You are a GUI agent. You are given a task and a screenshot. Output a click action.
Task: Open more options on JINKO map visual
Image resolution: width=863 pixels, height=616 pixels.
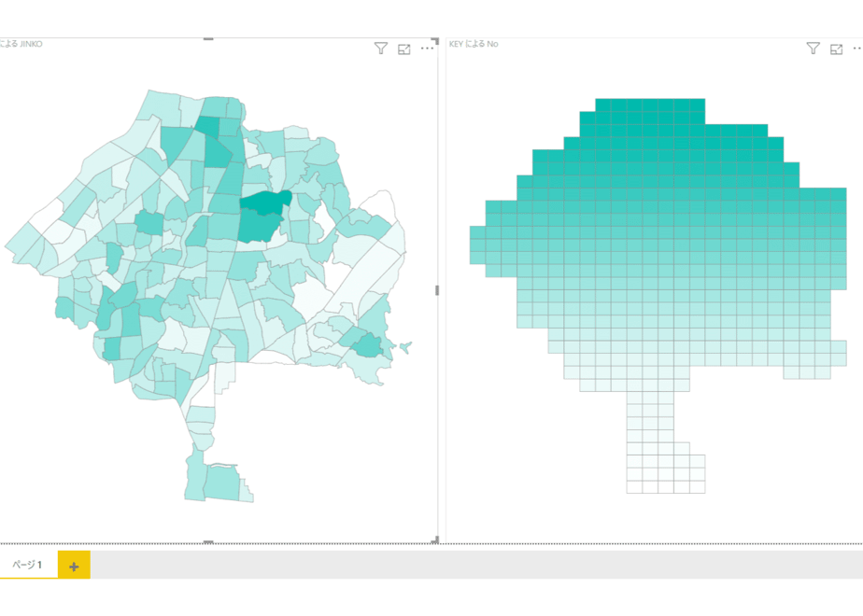pos(427,49)
